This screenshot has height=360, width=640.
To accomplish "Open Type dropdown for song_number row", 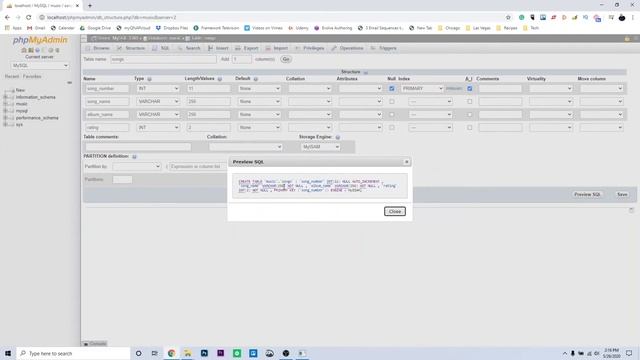I will 158,89.
